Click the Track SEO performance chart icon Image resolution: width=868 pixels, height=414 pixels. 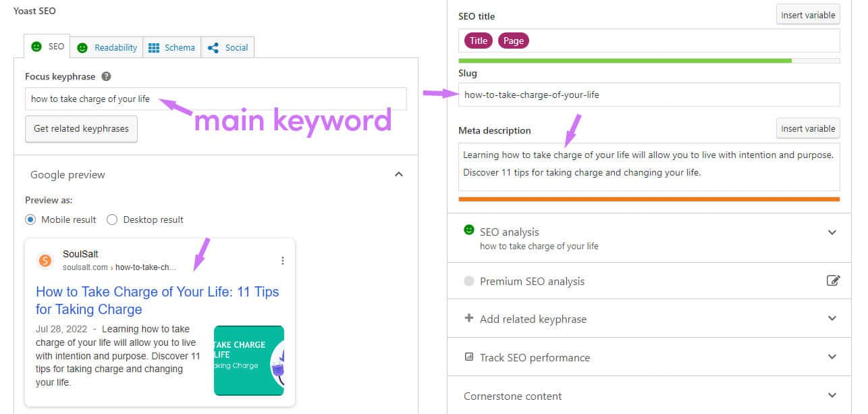469,357
